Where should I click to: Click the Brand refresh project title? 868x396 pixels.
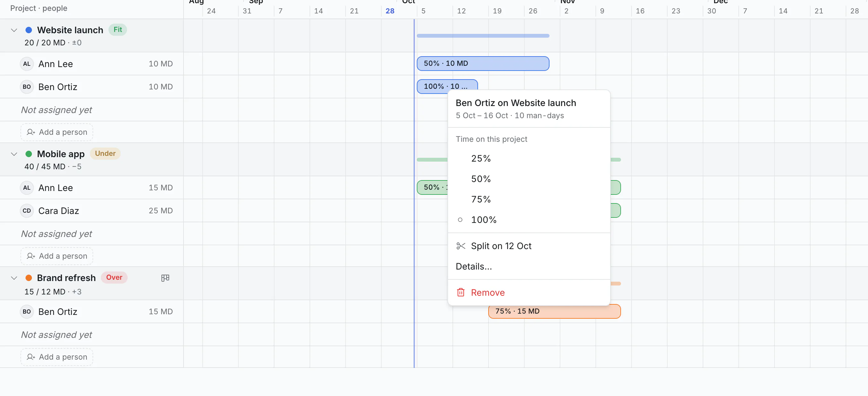click(66, 278)
